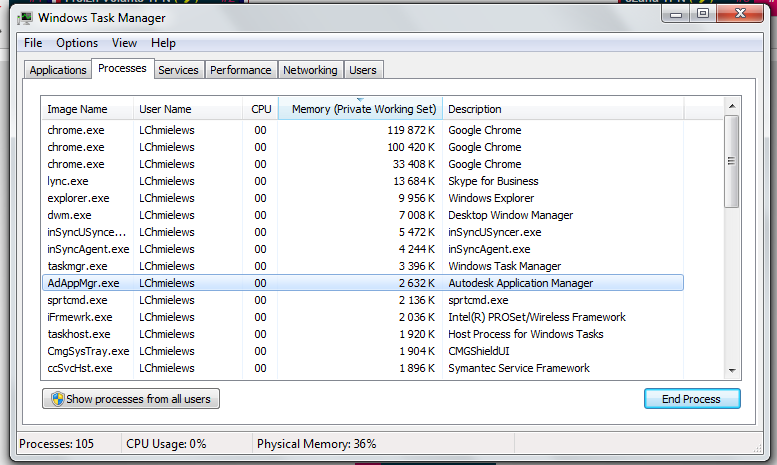Click the 9 956 K memory value
Image resolution: width=777 pixels, height=465 pixels.
click(x=417, y=198)
